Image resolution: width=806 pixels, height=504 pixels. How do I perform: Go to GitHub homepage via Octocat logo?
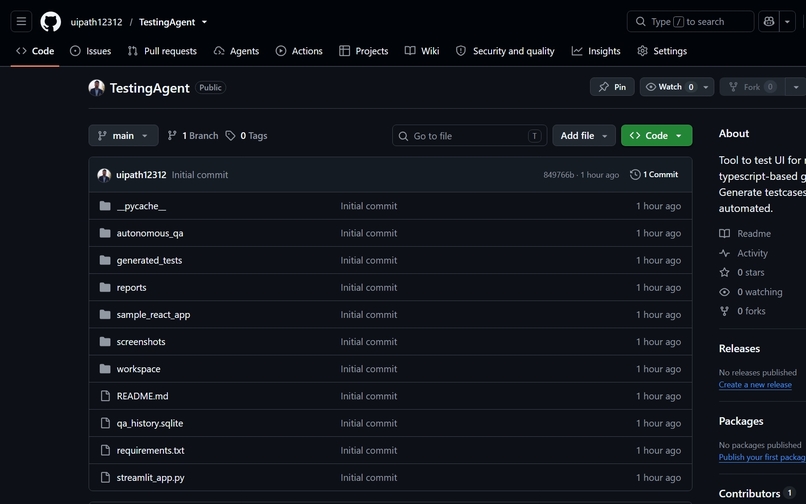click(x=50, y=22)
